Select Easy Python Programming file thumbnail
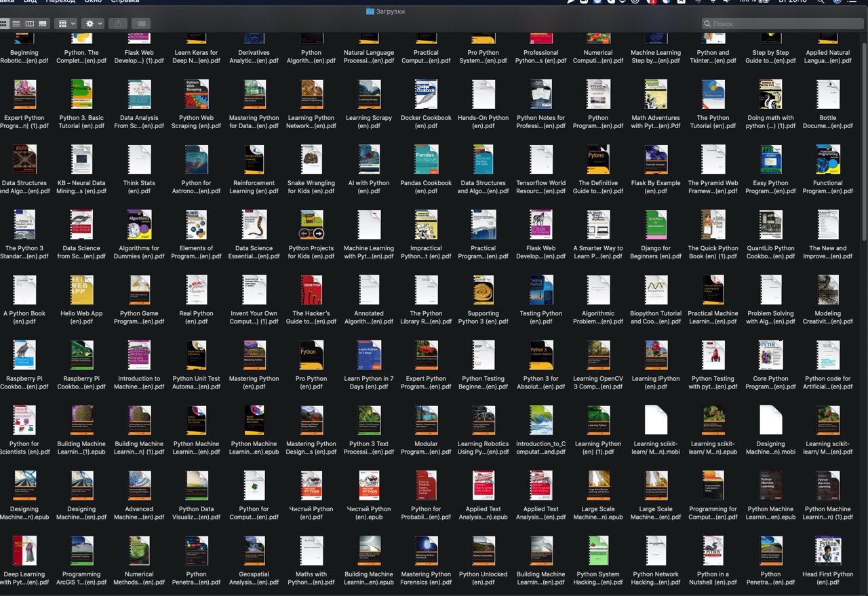Screen dimensions: 868x596 click(770, 160)
